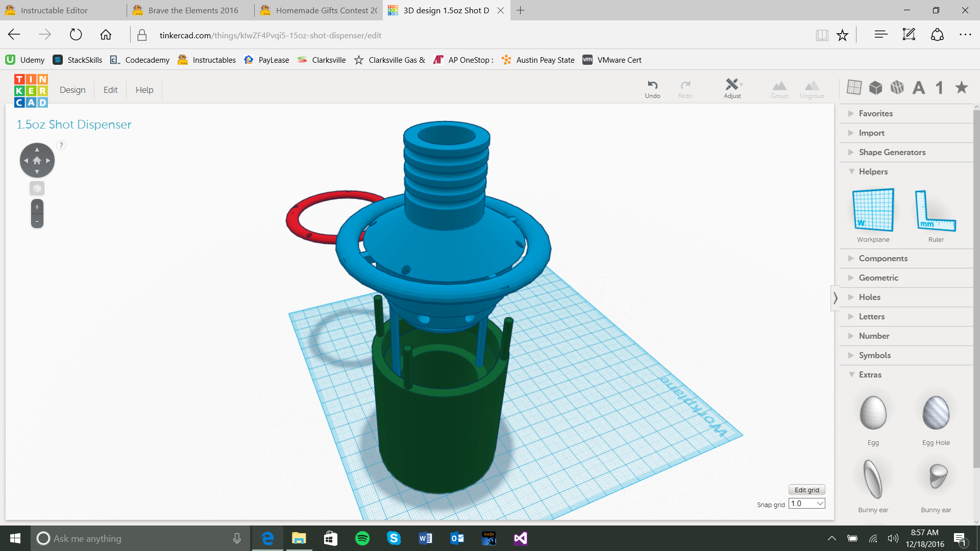Open File Explorer from the taskbar
Screen dimensions: 980x551
pos(299,538)
